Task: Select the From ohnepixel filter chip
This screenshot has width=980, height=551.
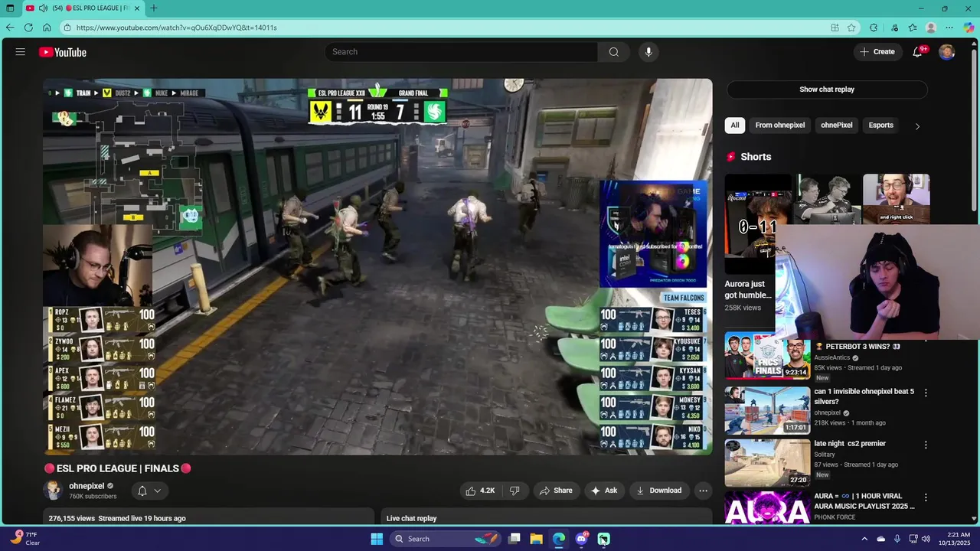Action: pyautogui.click(x=779, y=125)
